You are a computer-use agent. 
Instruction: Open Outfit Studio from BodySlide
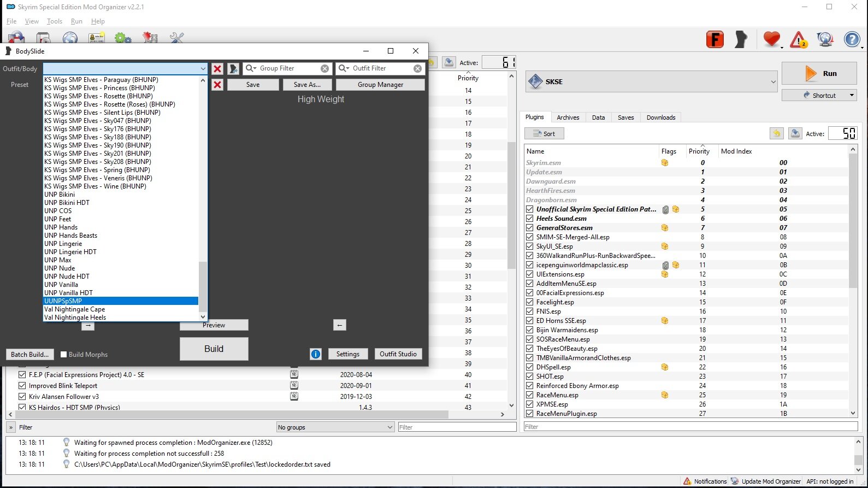[x=398, y=354]
